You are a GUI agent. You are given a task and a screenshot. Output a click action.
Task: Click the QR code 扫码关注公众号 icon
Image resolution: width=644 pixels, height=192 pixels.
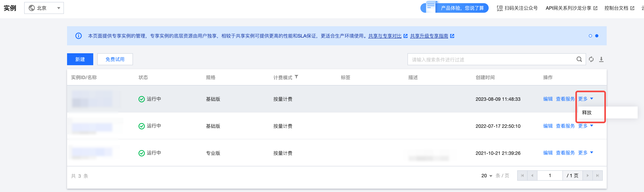pyautogui.click(x=500, y=8)
